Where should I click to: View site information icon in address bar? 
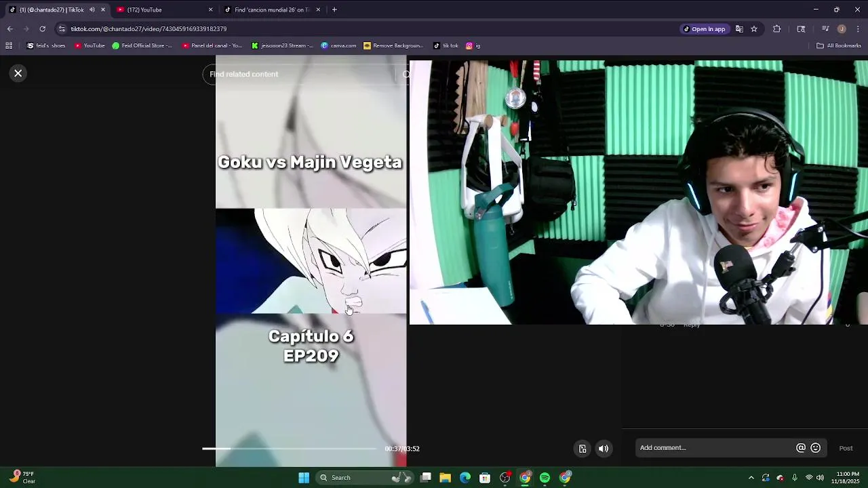click(x=62, y=29)
